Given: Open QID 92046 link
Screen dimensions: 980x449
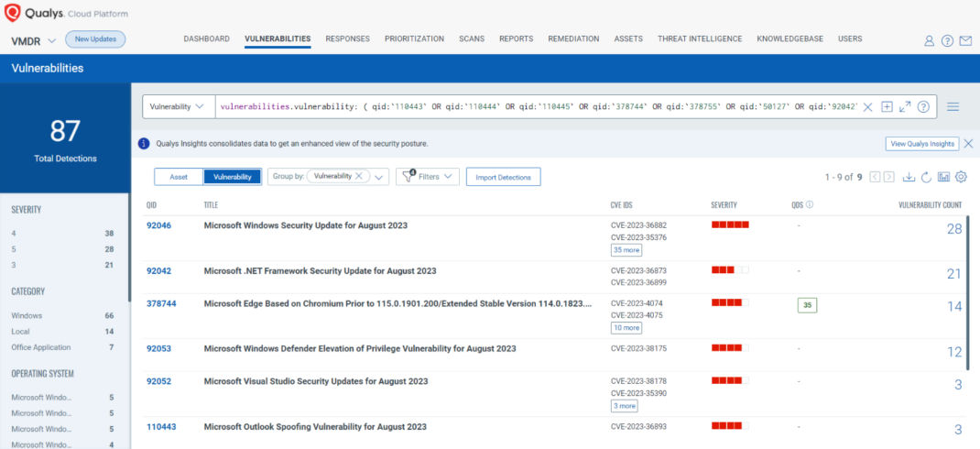Looking at the screenshot, I should [158, 225].
